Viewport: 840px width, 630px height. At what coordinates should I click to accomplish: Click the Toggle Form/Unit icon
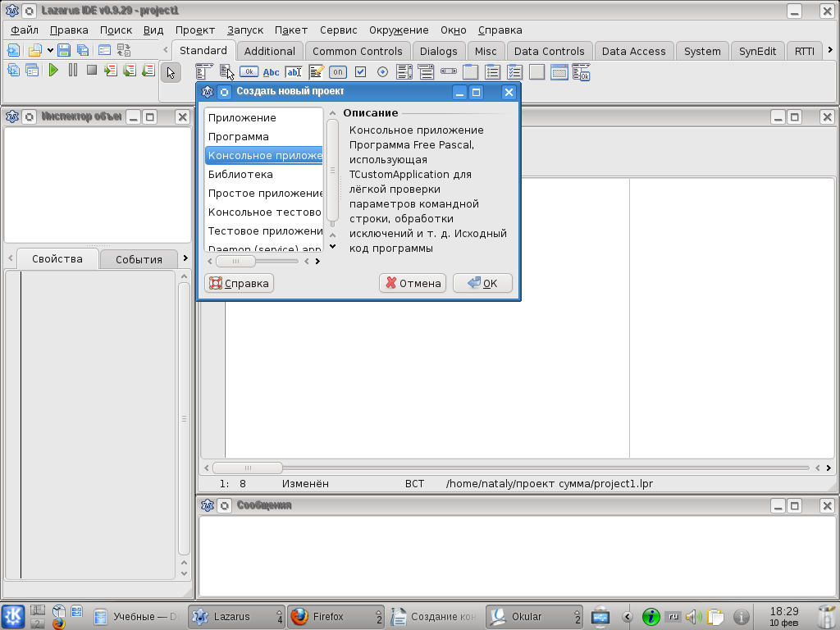[x=124, y=50]
